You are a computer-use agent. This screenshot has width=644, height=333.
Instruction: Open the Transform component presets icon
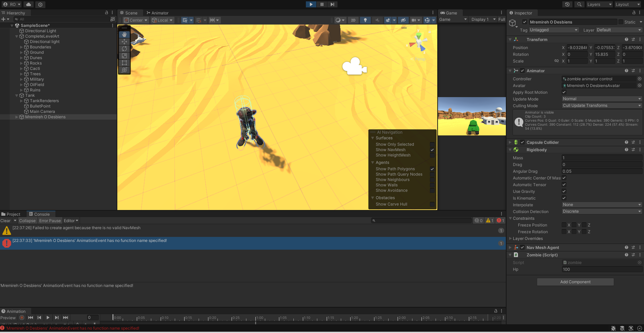point(633,39)
